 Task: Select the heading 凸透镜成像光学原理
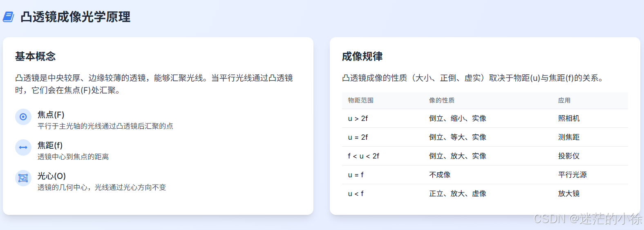(x=76, y=17)
